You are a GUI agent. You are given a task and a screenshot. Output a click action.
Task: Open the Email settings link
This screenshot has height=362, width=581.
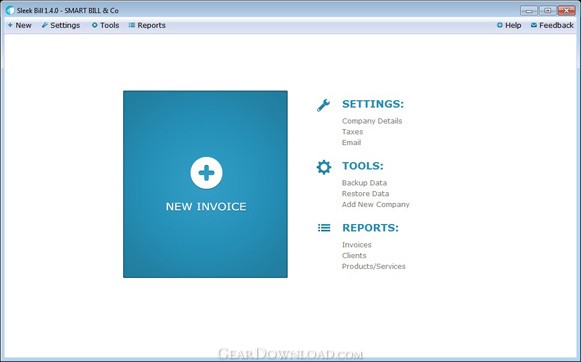click(351, 143)
